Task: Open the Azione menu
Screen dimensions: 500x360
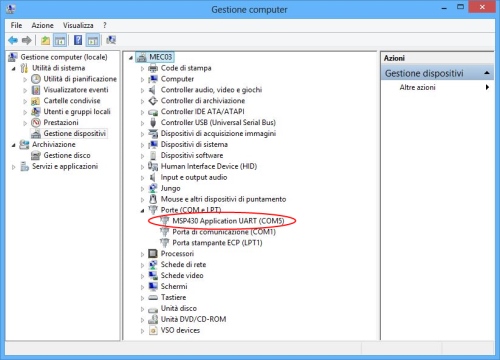Action: pyautogui.click(x=42, y=25)
